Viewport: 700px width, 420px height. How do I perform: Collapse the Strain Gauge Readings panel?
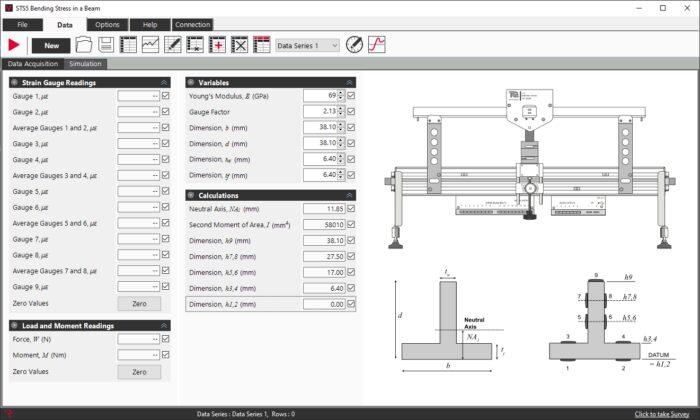coord(164,82)
